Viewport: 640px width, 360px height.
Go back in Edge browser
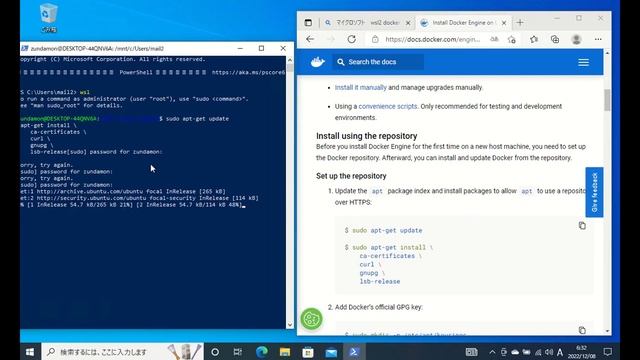click(x=310, y=39)
